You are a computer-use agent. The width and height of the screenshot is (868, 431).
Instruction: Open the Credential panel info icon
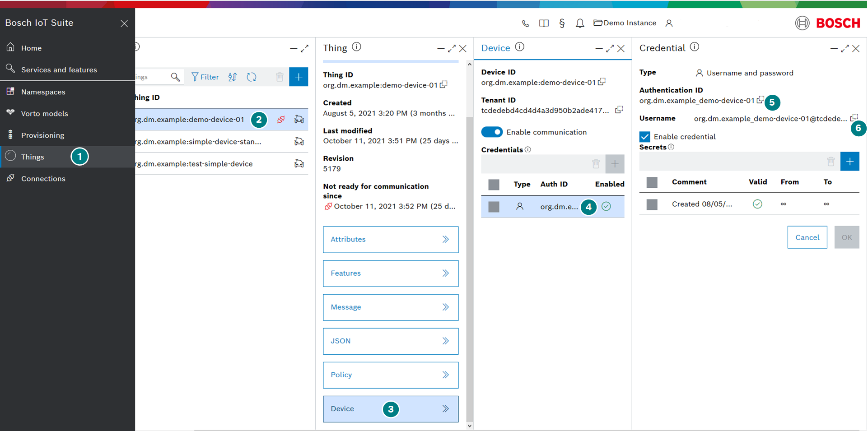(695, 47)
